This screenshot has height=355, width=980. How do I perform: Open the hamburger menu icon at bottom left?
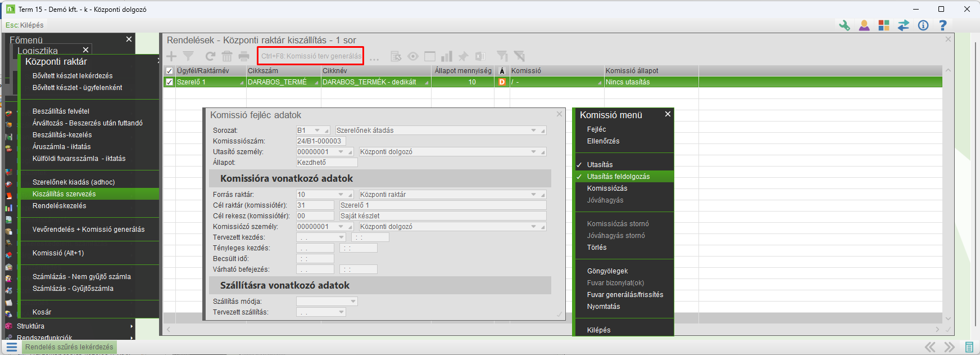(x=12, y=347)
